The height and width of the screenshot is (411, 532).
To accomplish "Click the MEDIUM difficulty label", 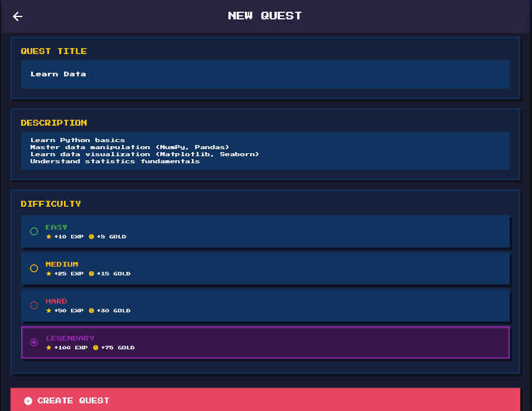I will pos(62,264).
